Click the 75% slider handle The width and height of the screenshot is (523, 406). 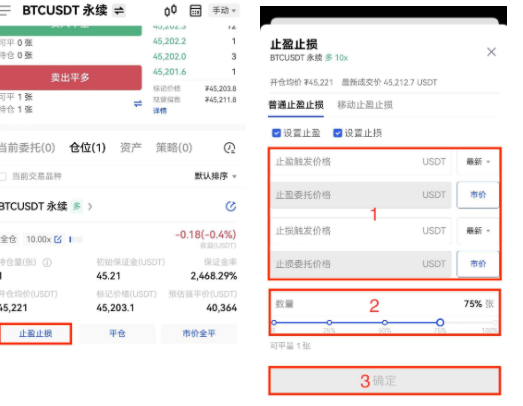[x=440, y=323]
